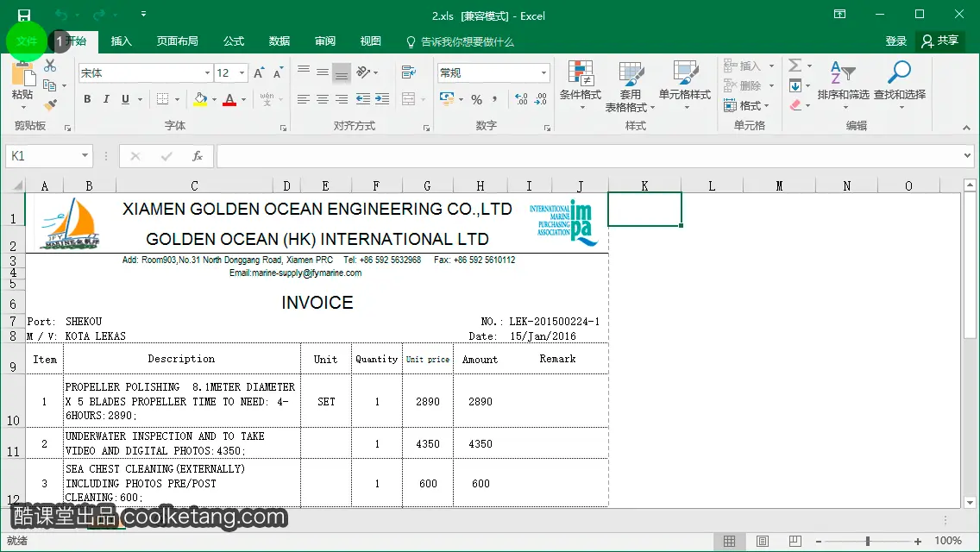Click the Insert Function fx button

point(197,156)
